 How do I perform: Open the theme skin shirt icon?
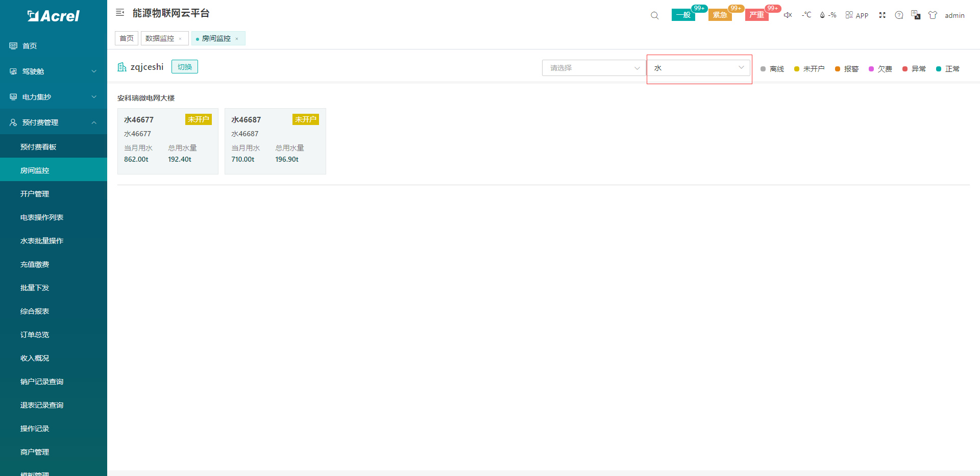click(x=933, y=15)
